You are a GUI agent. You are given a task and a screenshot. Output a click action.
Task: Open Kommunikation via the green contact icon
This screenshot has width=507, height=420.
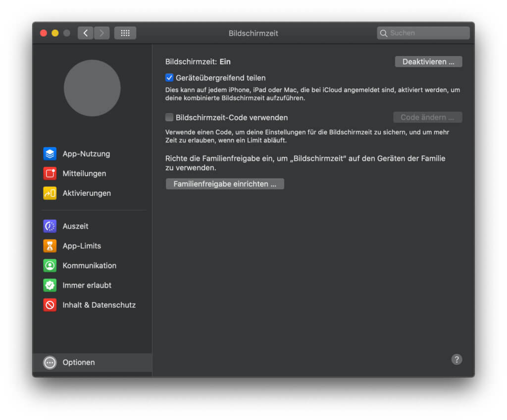tap(50, 266)
